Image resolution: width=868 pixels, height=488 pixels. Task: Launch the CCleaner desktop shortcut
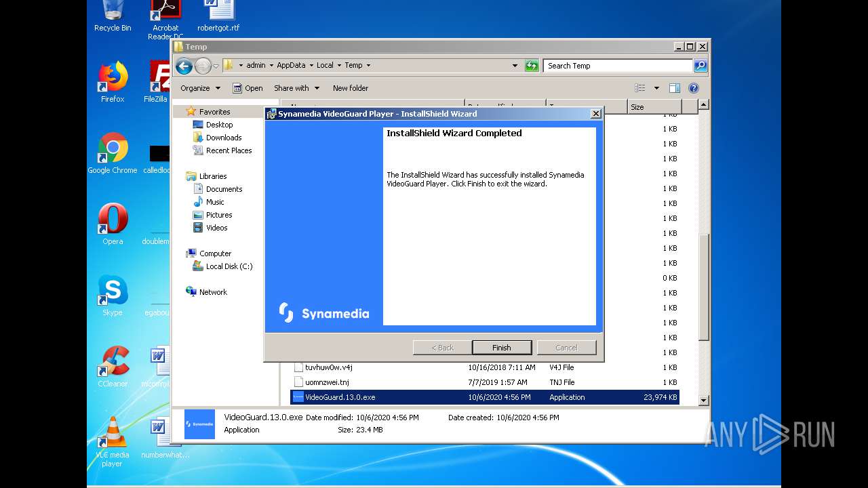[x=113, y=367]
